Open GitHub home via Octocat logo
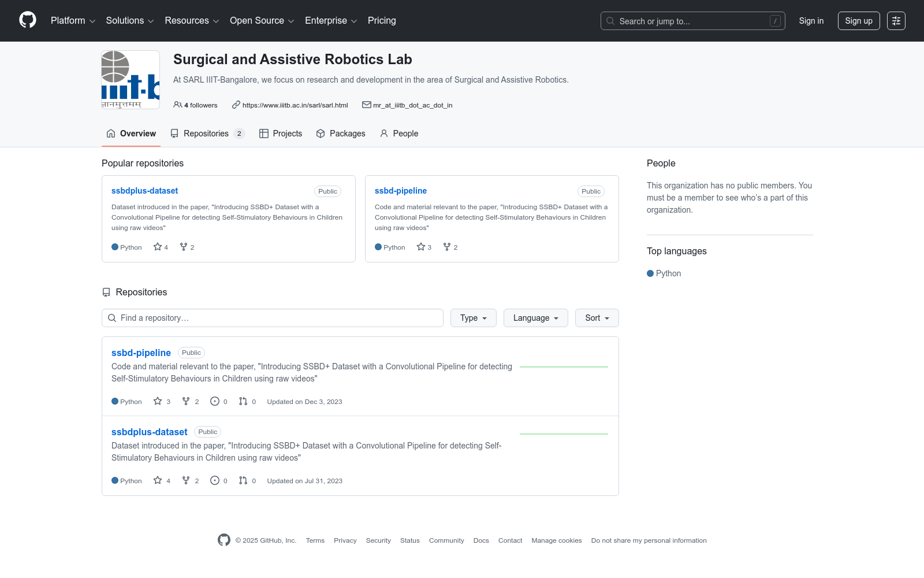The image size is (924, 578). pyautogui.click(x=28, y=20)
